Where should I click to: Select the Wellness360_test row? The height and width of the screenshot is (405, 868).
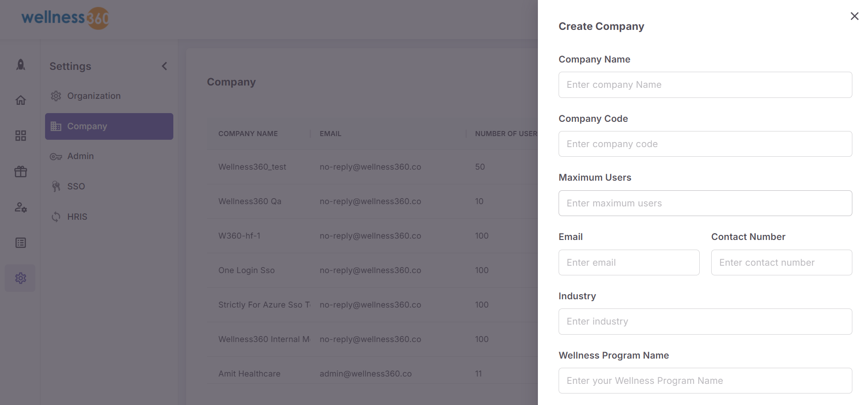(372, 167)
